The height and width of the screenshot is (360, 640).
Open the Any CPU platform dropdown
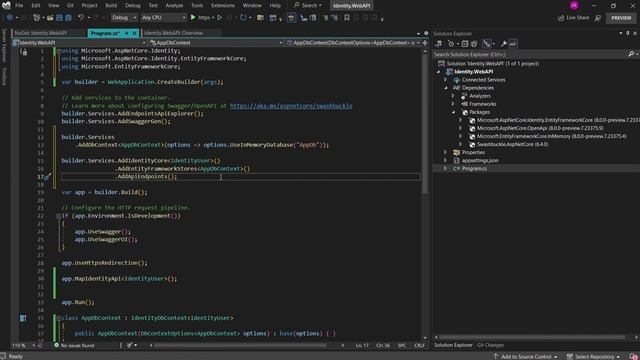tap(163, 18)
